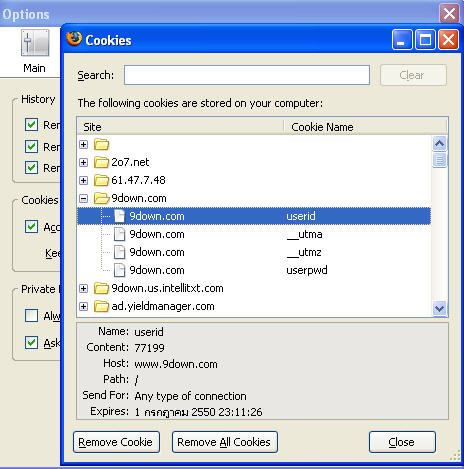The image size is (464, 469).
Task: Open the Main options panel icon
Action: (35, 43)
